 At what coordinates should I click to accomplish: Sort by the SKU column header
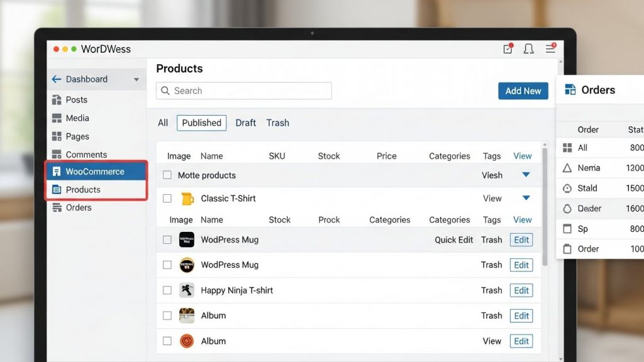[277, 156]
